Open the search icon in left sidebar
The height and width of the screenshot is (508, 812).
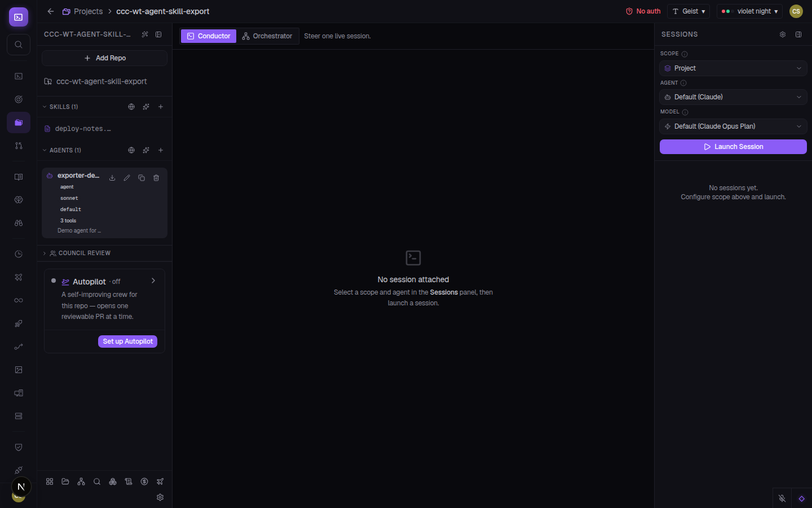(x=19, y=45)
